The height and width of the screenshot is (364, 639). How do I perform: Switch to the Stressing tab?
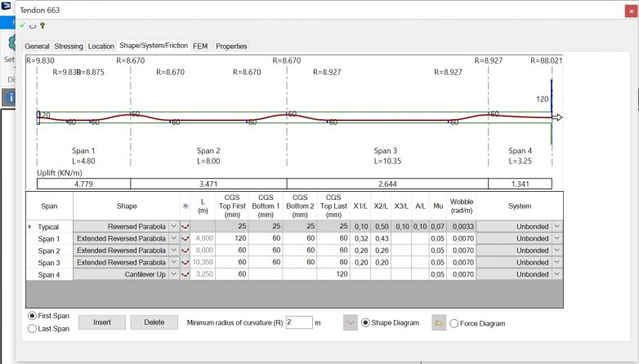[x=69, y=47]
